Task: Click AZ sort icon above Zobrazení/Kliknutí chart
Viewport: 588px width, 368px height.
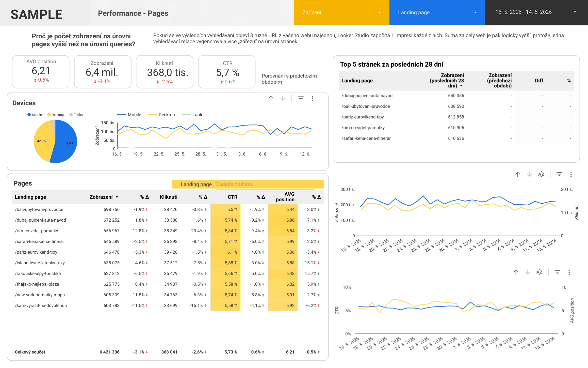Action: click(x=541, y=174)
